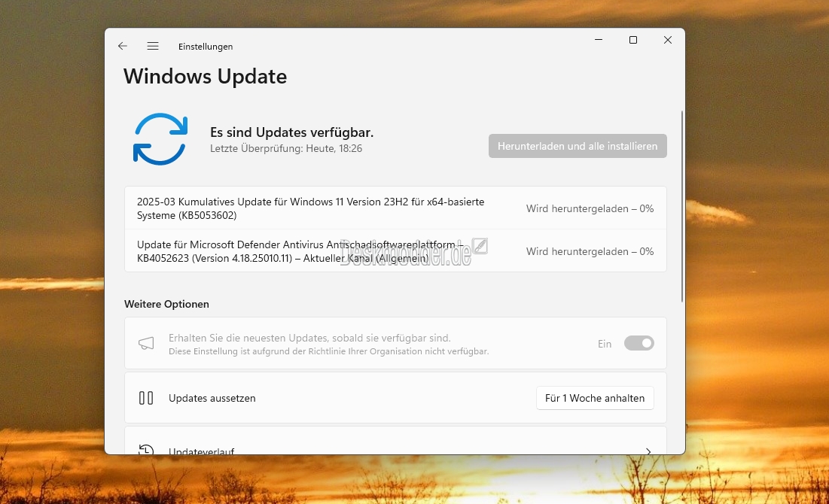Expand Updateverlauf with the chevron arrow
The image size is (829, 504).
coord(648,451)
